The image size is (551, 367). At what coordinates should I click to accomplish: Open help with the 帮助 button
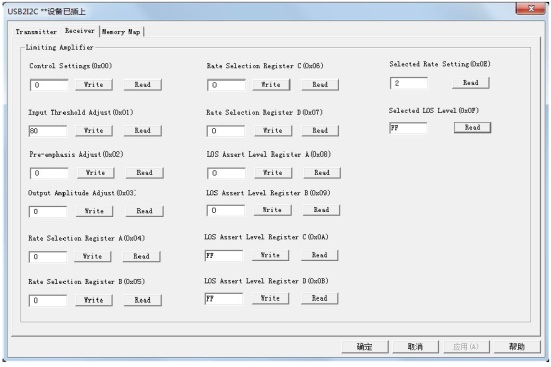(x=517, y=347)
